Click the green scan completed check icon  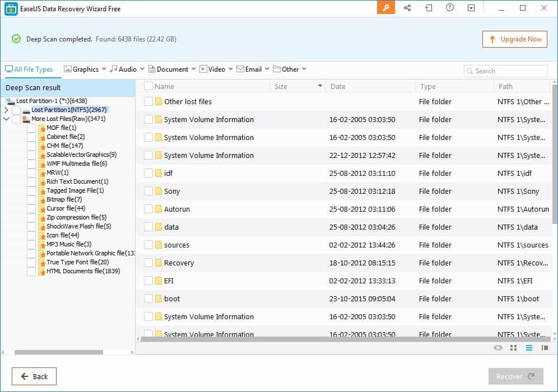click(16, 39)
